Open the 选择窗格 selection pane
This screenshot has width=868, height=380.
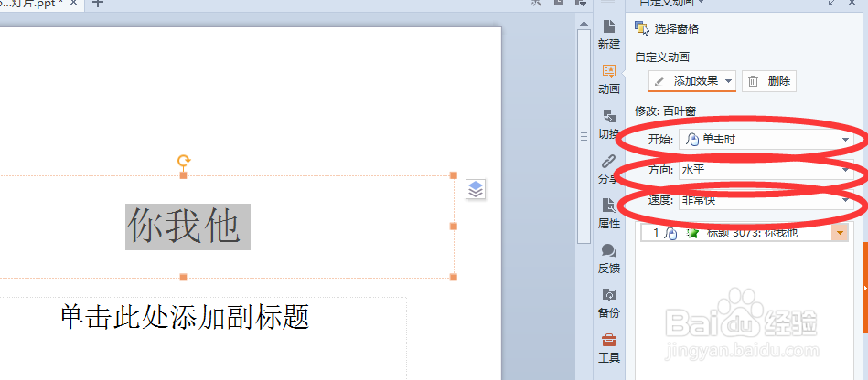667,28
